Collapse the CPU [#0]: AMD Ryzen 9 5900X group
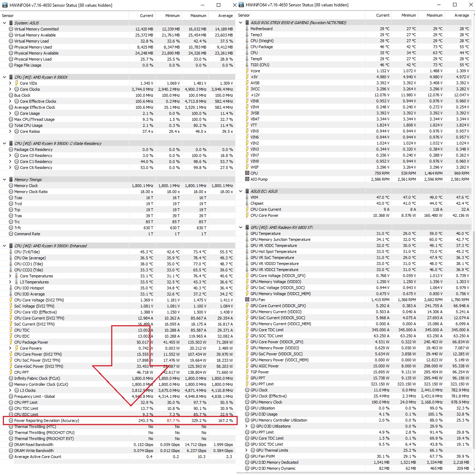The height and width of the screenshot is (474, 476). pos(4,77)
